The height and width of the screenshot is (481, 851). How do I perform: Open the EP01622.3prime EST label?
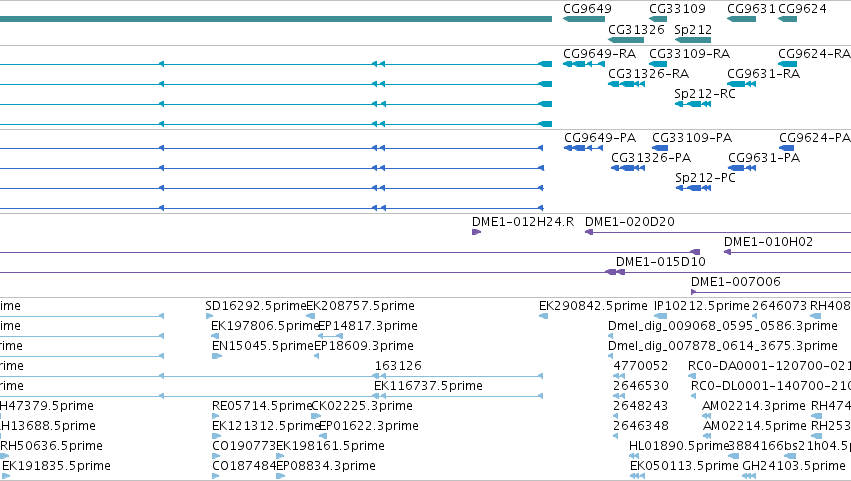coord(369,427)
